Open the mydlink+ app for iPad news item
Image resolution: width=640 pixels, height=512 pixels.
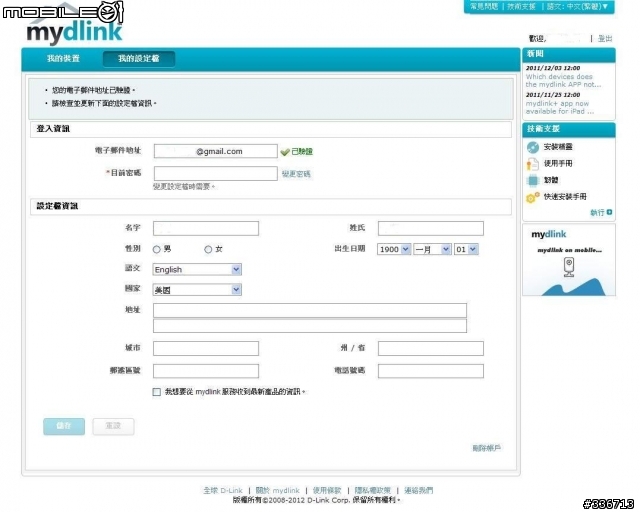pyautogui.click(x=560, y=107)
